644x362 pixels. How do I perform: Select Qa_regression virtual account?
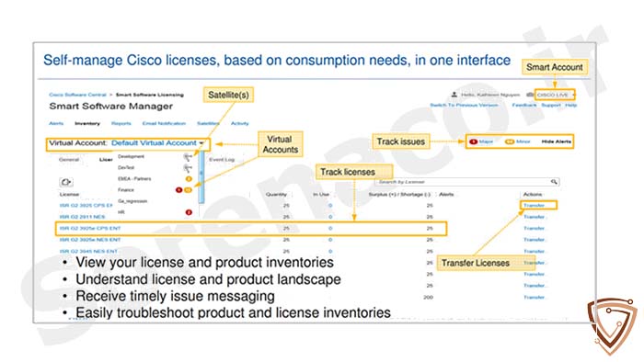point(132,201)
